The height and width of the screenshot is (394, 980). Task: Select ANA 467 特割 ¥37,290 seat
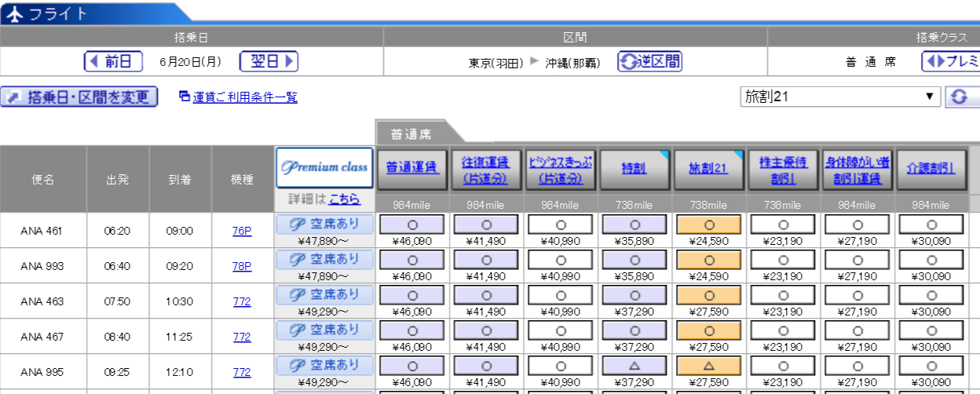(x=634, y=330)
